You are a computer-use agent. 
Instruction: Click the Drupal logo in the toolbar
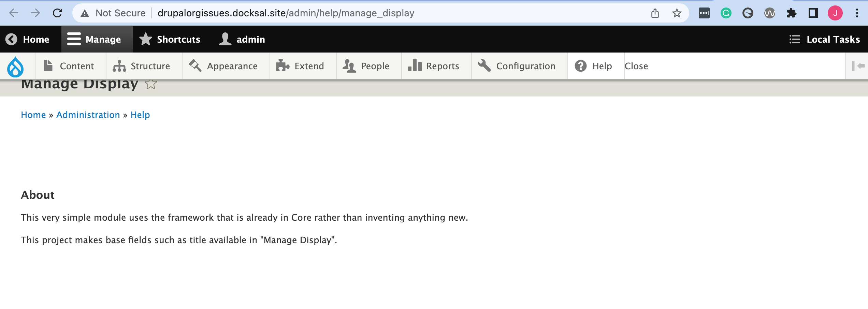[15, 66]
